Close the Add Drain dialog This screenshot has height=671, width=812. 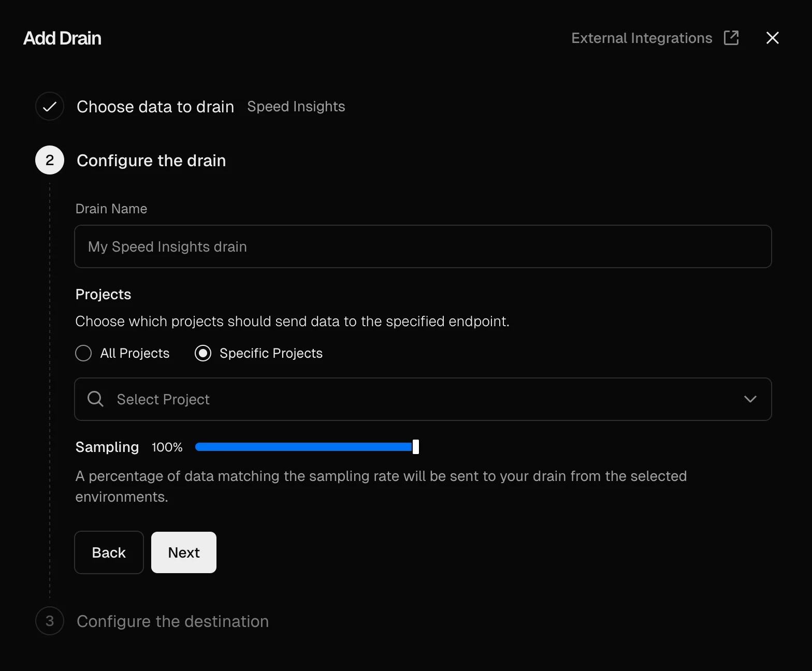pyautogui.click(x=772, y=38)
